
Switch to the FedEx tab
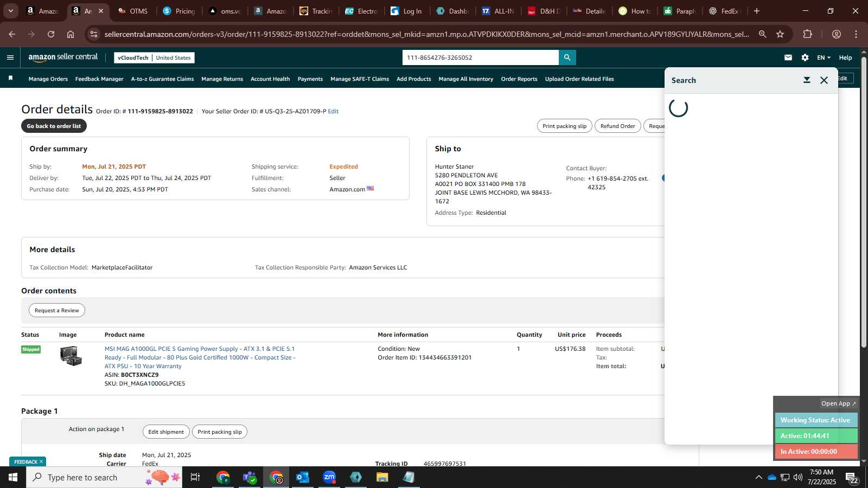[725, 11]
